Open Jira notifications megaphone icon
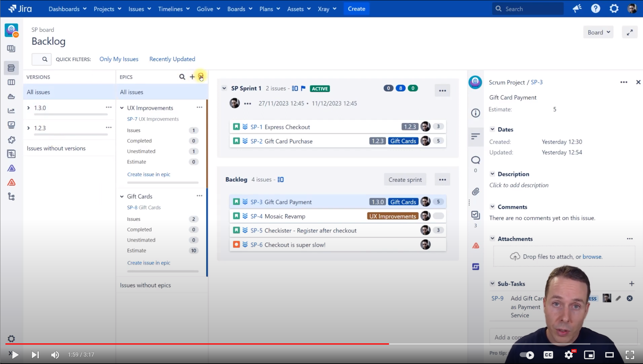643x364 pixels. pos(577,8)
